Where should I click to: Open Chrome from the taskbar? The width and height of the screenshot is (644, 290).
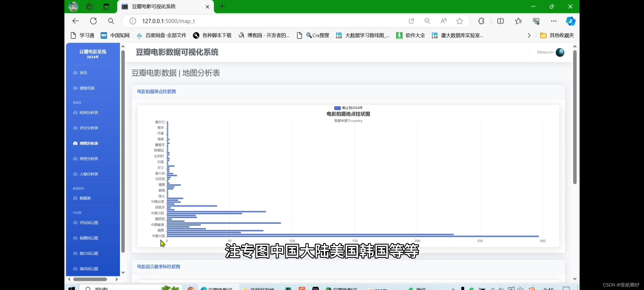coord(191,288)
